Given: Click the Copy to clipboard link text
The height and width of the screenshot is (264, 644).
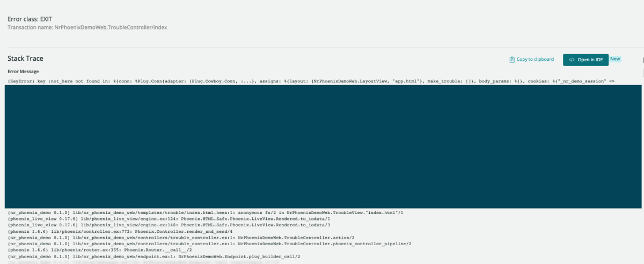Looking at the screenshot, I should tap(535, 60).
